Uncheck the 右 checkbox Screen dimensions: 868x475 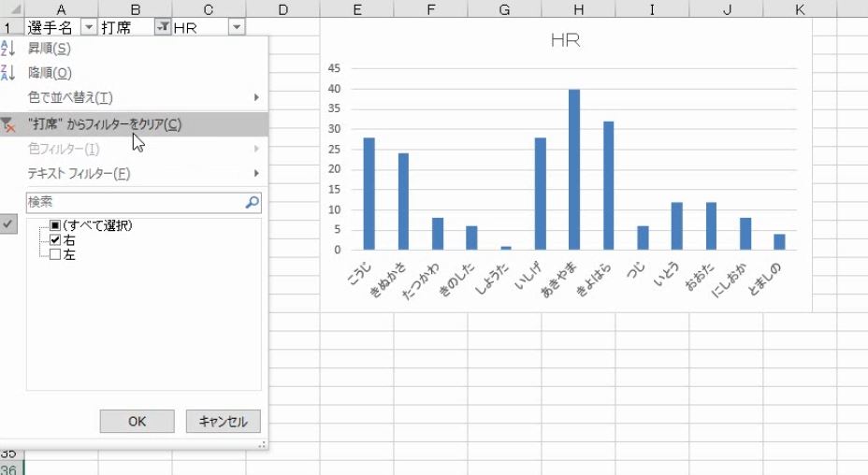(55, 239)
